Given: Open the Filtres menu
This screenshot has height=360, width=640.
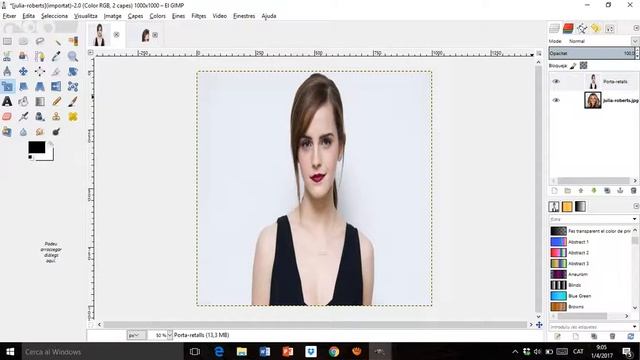Looking at the screenshot, I should 199,16.
